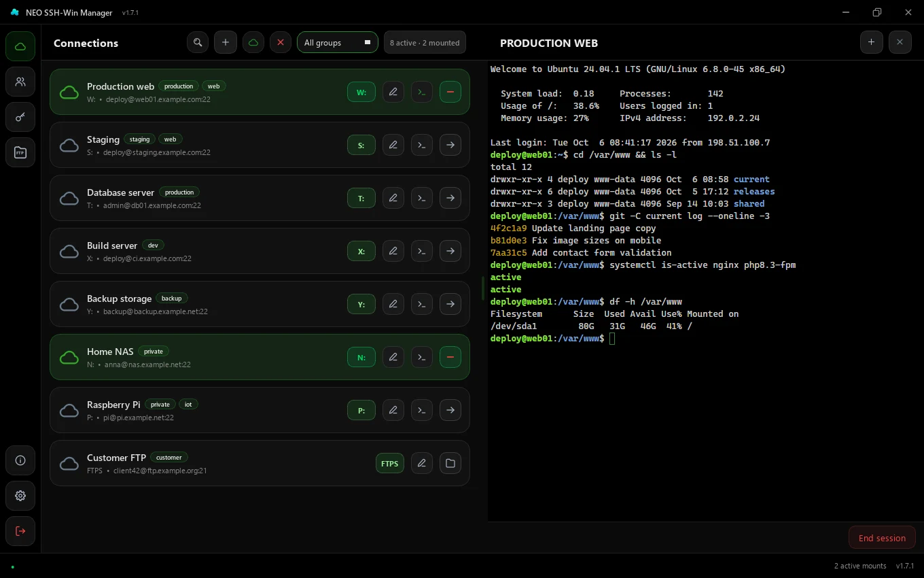Open terminal for Staging connection

click(422, 145)
